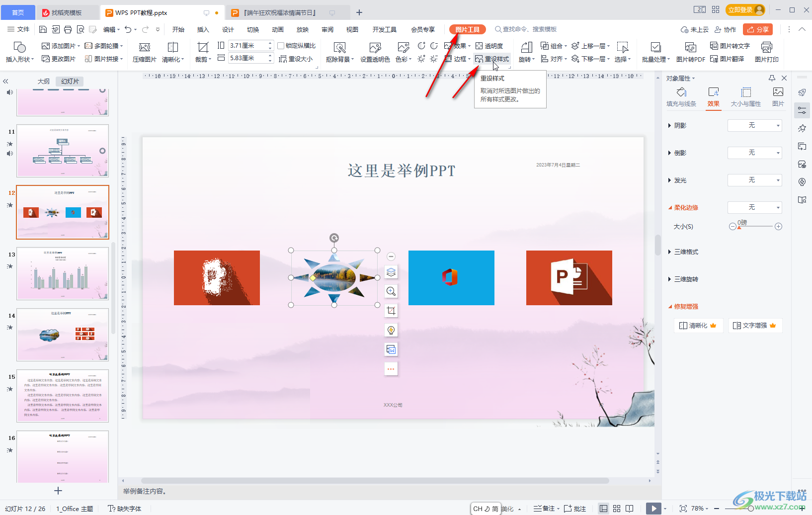Screen dimensions: 812x515
Task: Toggle Notes (备注) in status bar
Action: click(544, 509)
